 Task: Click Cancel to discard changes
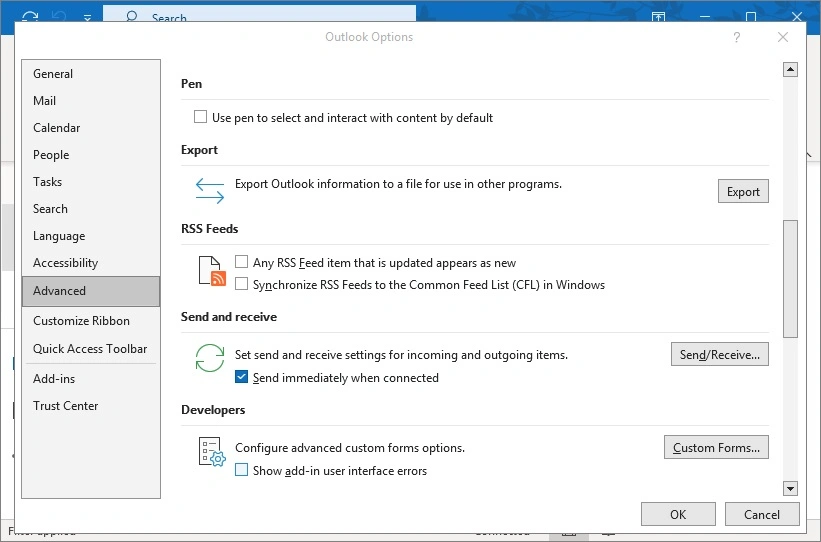point(762,514)
